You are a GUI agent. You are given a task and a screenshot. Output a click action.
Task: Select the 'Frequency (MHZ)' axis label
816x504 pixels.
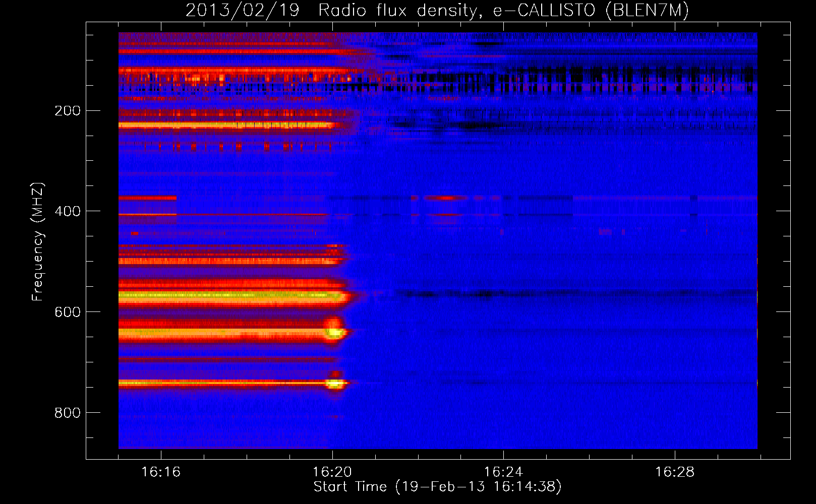(38, 242)
